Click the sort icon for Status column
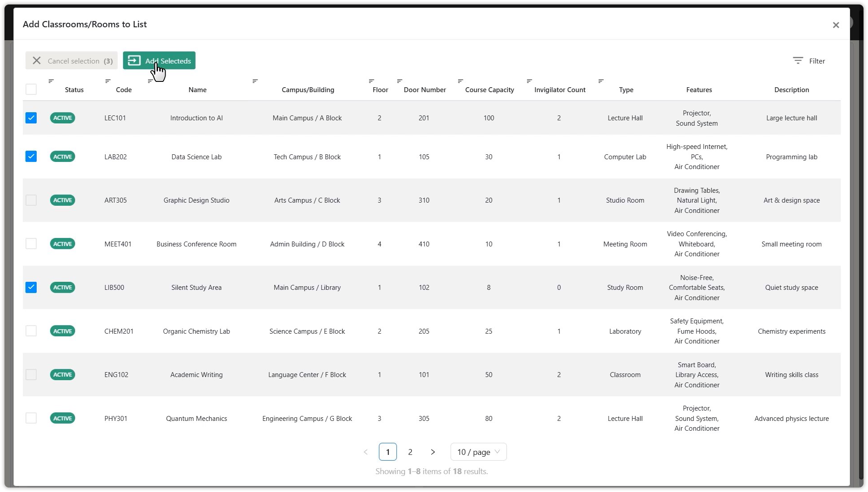Screen dimensions: 868x492 (x=51, y=81)
